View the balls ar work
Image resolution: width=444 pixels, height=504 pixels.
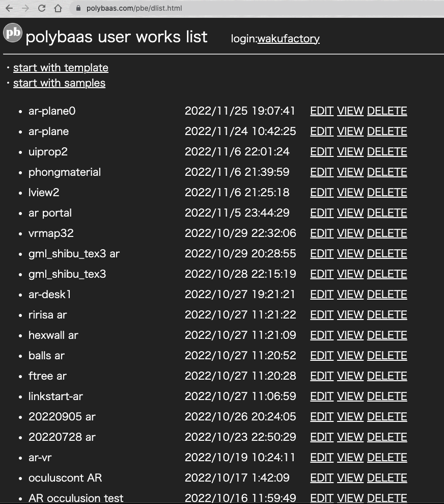[x=350, y=355]
